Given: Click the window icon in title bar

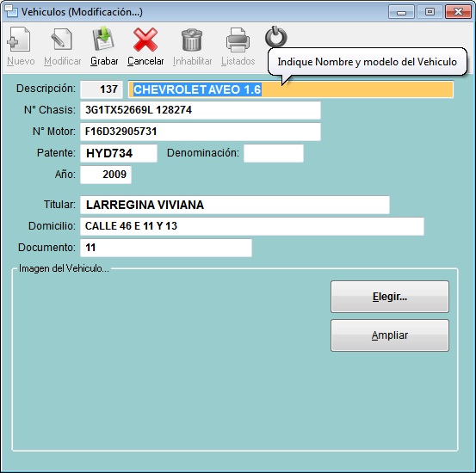Looking at the screenshot, I should 11,11.
